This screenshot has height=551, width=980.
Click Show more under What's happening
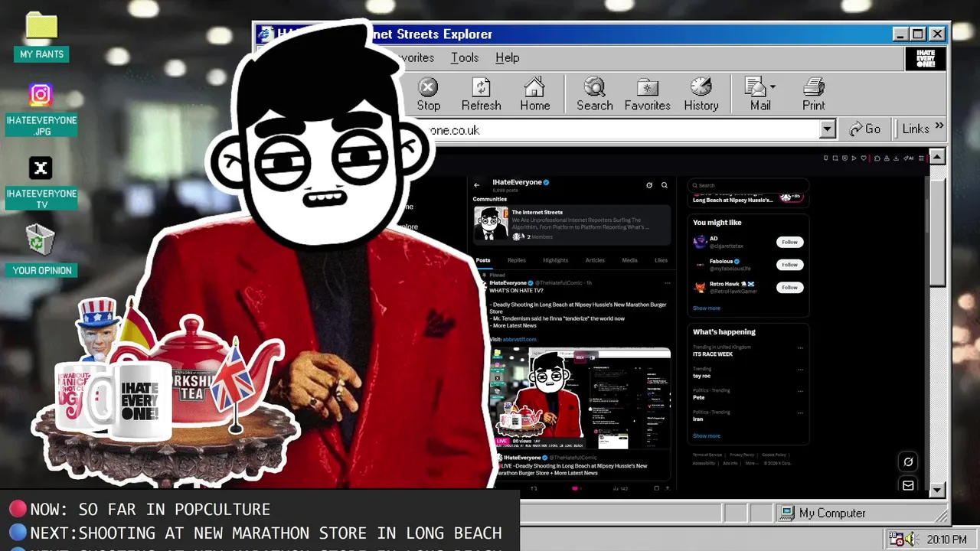tap(706, 436)
